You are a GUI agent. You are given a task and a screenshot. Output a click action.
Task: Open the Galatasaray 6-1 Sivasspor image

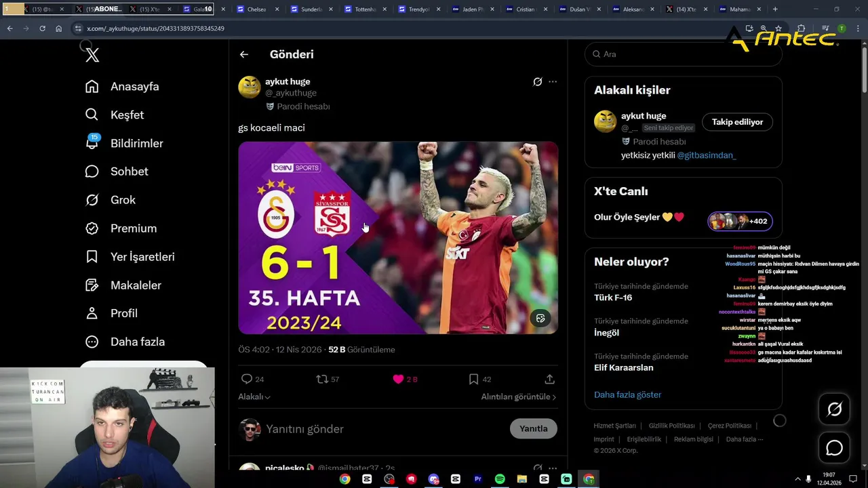pos(398,237)
